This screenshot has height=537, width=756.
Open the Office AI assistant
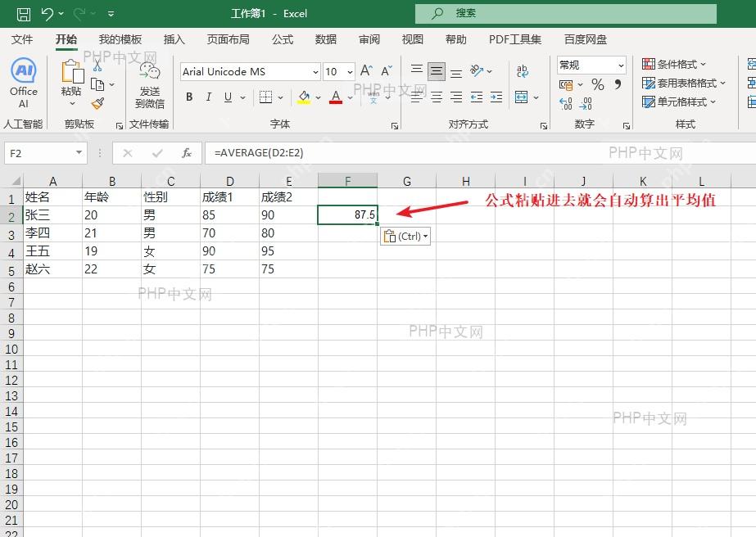pyautogui.click(x=24, y=83)
